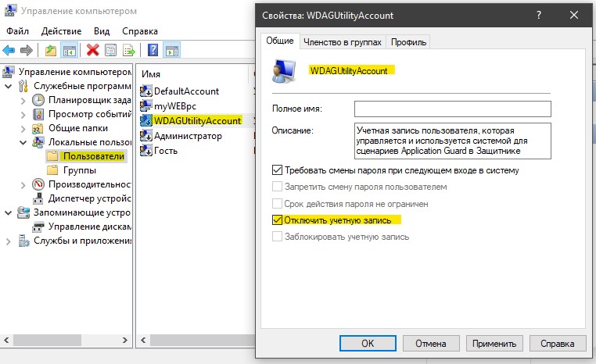This screenshot has width=596, height=364.
Task: Click the Export list toolbar icon
Action: (129, 50)
